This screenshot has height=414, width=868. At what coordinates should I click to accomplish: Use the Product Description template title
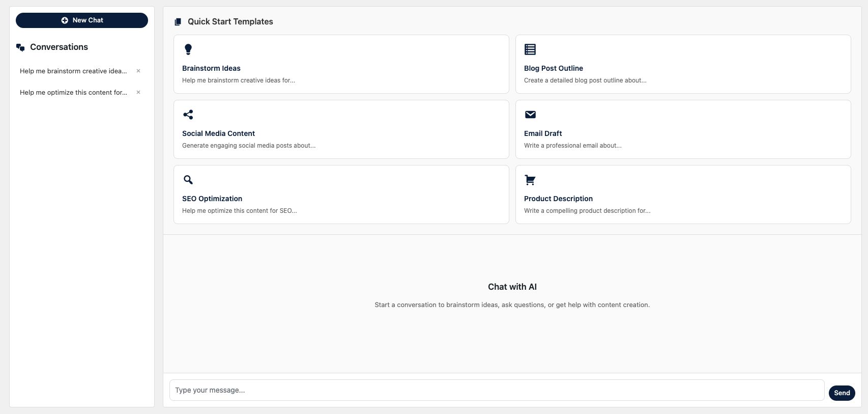(558, 199)
